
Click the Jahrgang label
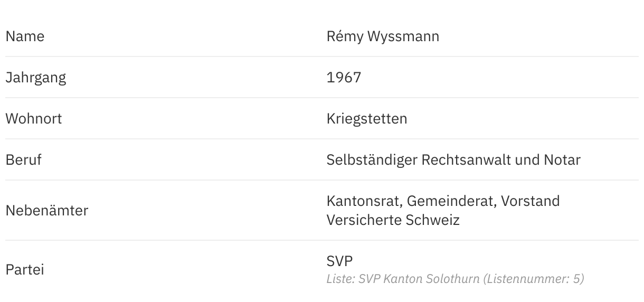[36, 78]
